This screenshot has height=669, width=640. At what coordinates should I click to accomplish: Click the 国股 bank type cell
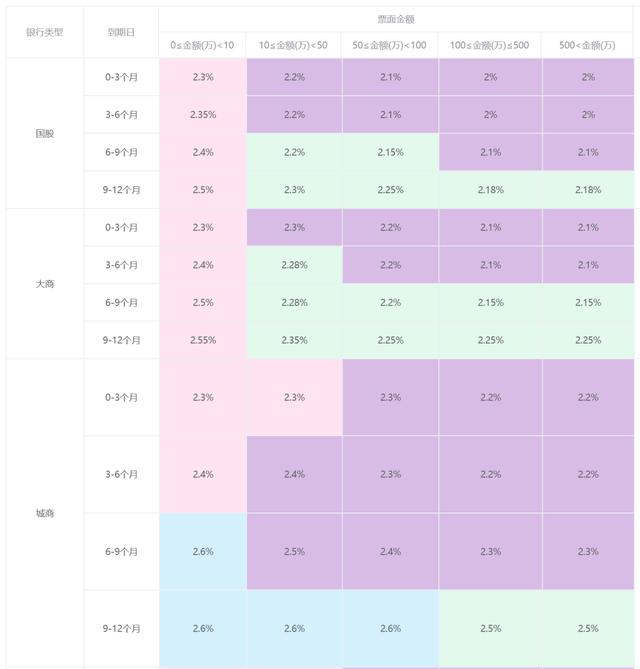45,134
